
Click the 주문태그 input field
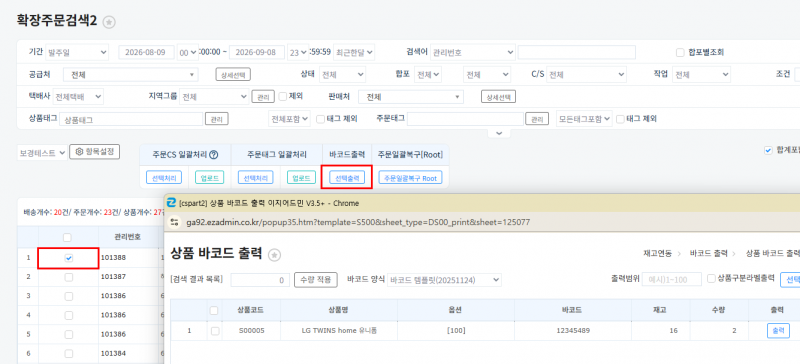pyautogui.click(x=465, y=119)
